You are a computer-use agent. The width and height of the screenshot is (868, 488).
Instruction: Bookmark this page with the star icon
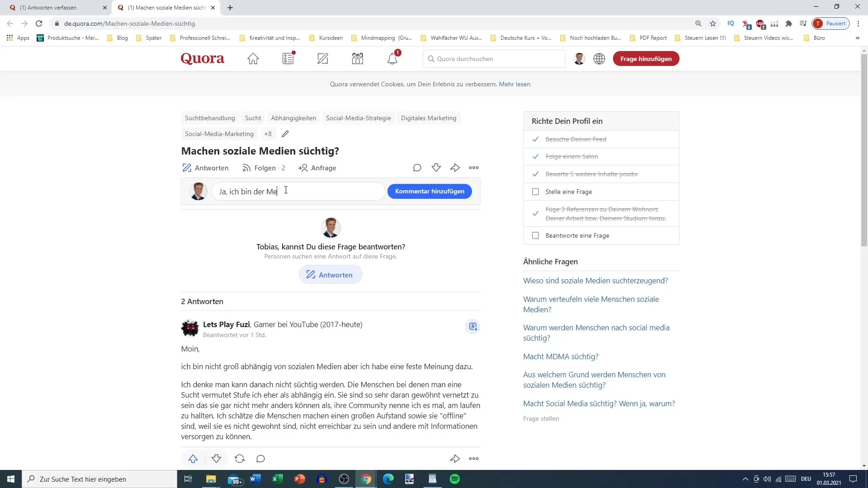713,23
